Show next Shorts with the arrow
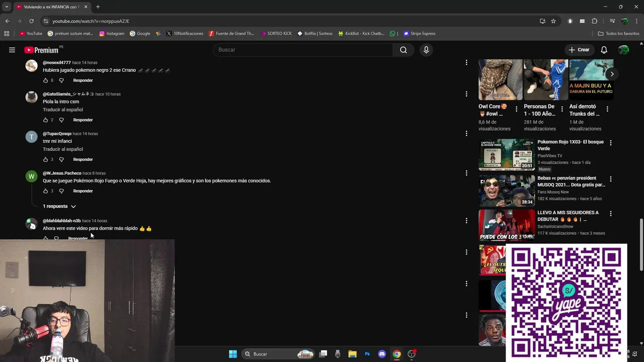The height and width of the screenshot is (362, 644). click(612, 74)
